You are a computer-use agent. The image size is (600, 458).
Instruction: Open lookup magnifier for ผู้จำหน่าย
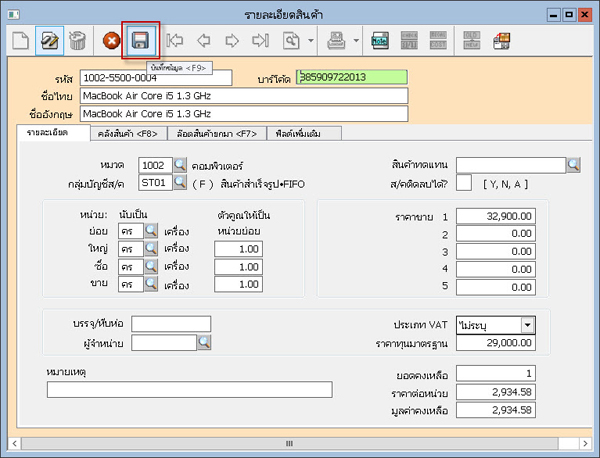(204, 342)
